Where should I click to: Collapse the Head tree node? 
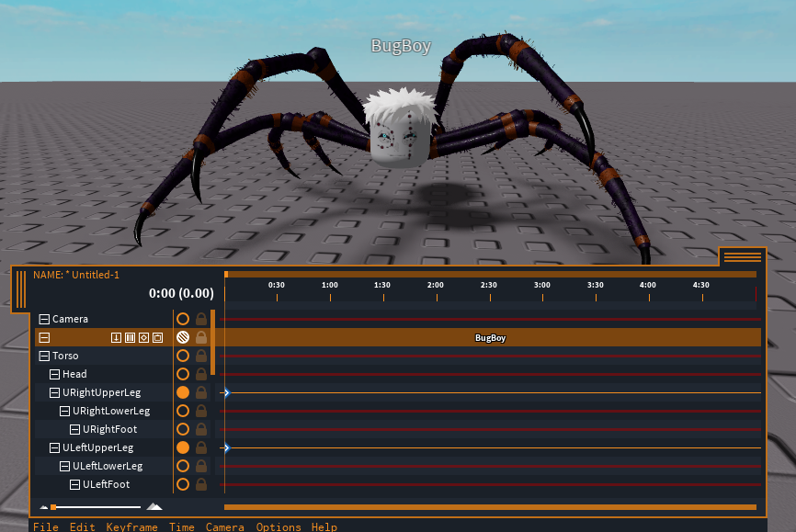click(54, 374)
